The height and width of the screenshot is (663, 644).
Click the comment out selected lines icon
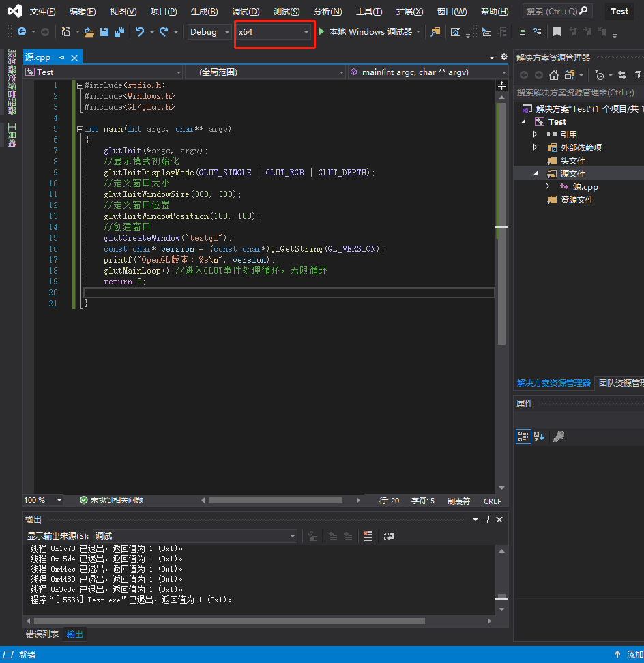point(522,31)
